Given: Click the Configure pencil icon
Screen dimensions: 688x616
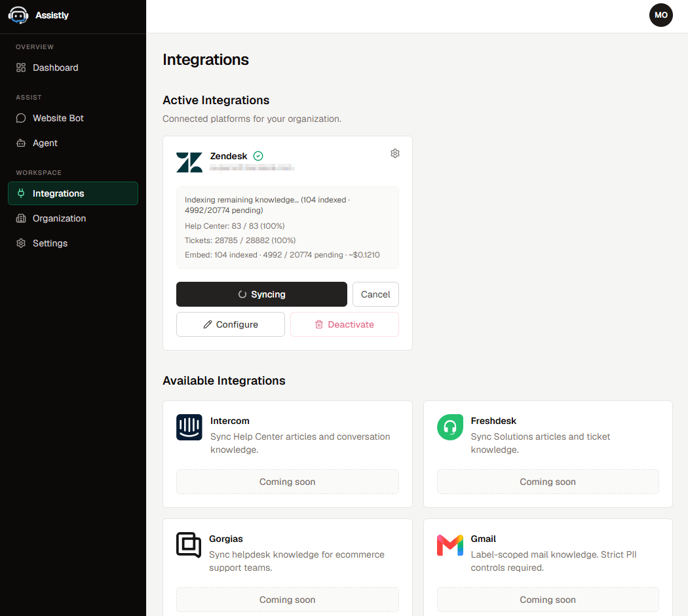Looking at the screenshot, I should point(208,324).
